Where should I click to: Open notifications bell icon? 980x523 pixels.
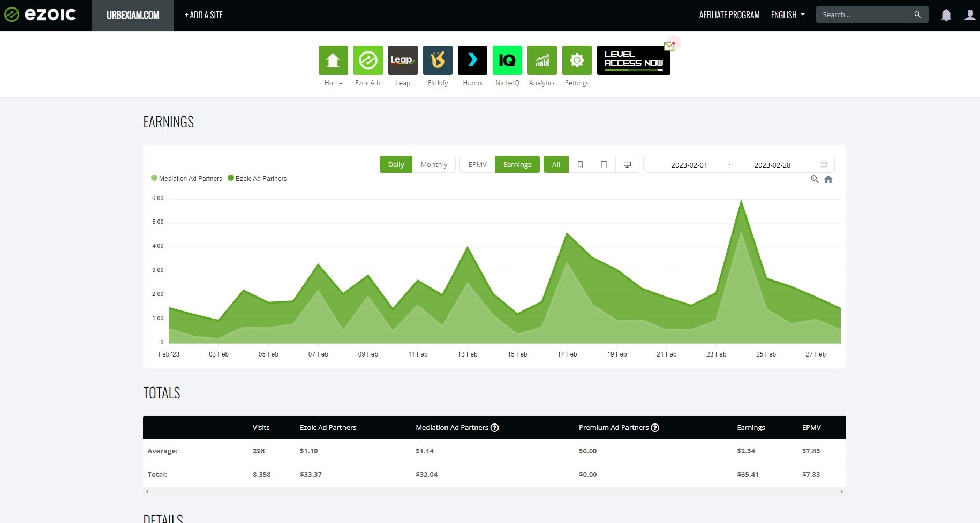click(946, 15)
